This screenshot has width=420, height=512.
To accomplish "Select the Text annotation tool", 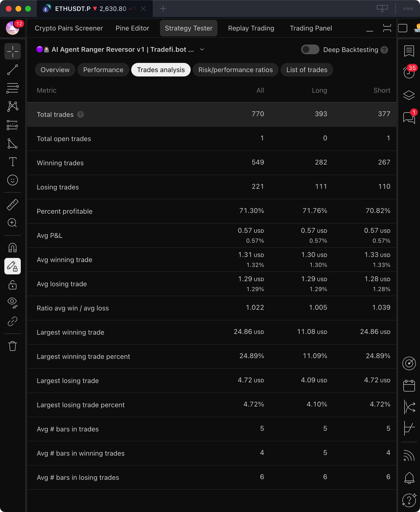I will click(x=12, y=162).
